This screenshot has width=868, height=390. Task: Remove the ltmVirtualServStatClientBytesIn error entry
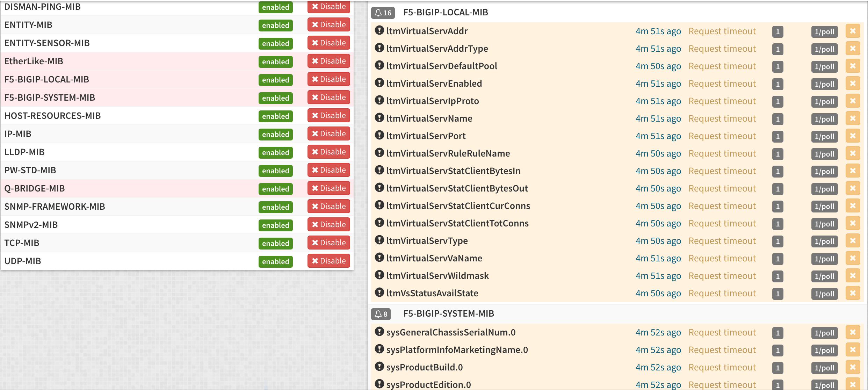click(x=853, y=171)
